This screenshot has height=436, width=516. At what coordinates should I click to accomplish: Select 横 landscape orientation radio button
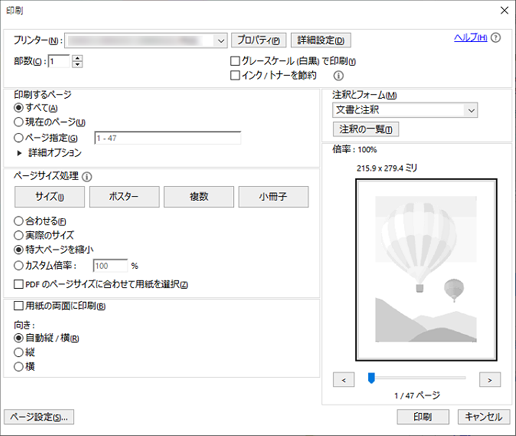(19, 367)
